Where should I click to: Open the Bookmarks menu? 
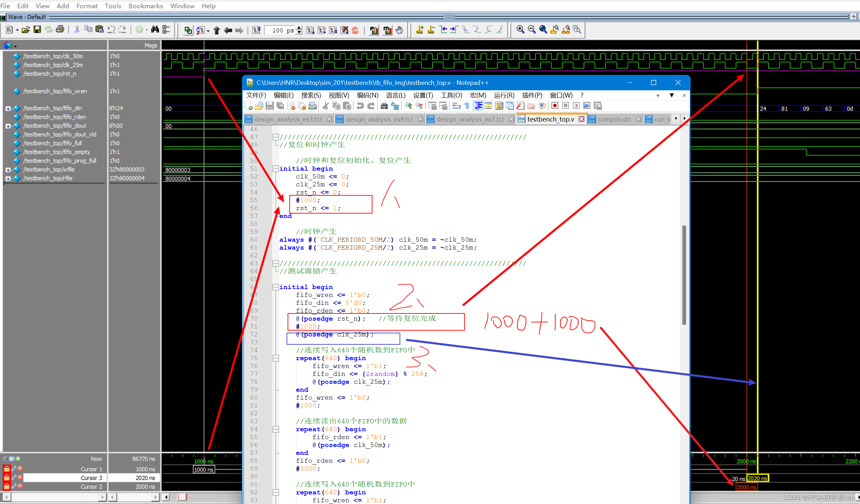pos(145,6)
